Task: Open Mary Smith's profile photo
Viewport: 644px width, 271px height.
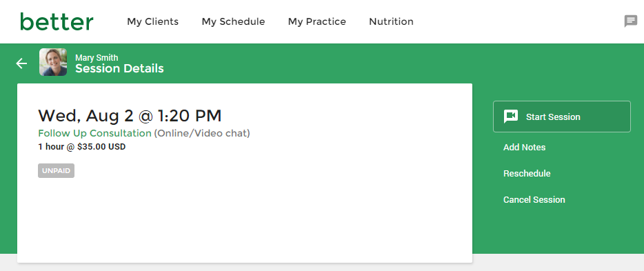Action: (53, 62)
